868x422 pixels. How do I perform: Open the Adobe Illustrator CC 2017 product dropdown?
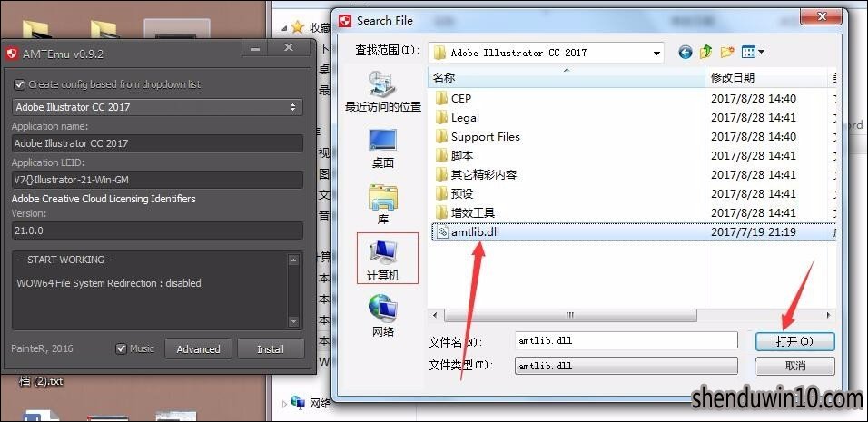tap(157, 107)
